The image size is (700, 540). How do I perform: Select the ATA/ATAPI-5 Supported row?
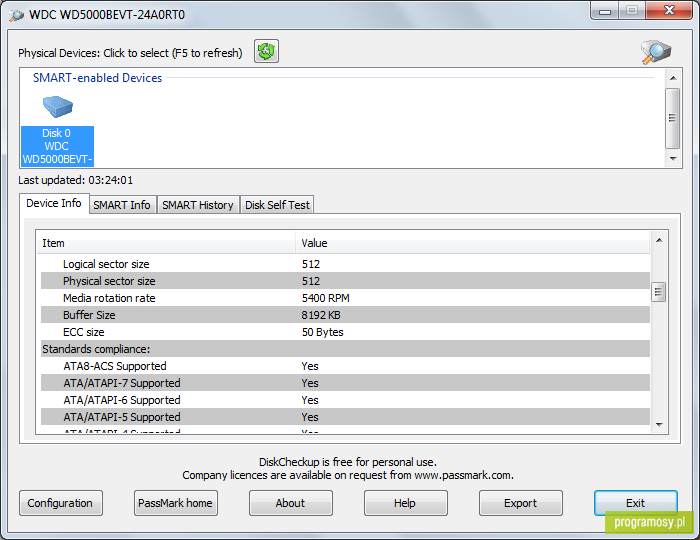click(x=345, y=417)
